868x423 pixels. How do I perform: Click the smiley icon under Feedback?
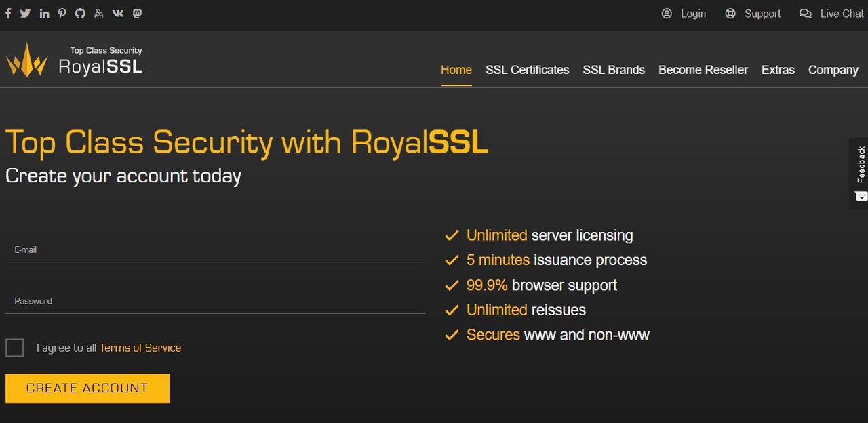[x=861, y=196]
